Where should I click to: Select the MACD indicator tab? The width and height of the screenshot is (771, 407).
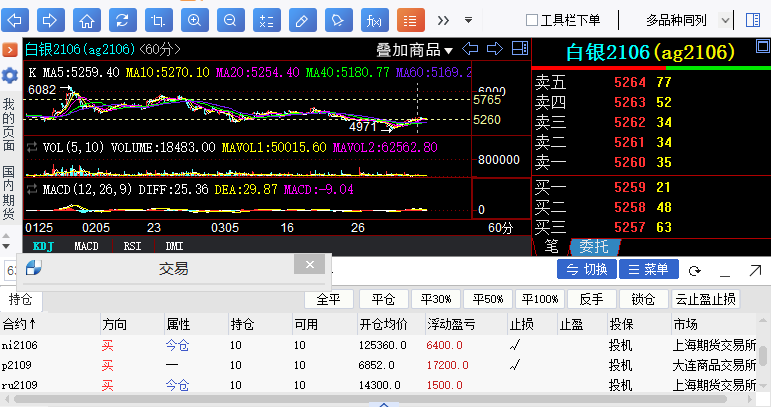click(x=87, y=246)
